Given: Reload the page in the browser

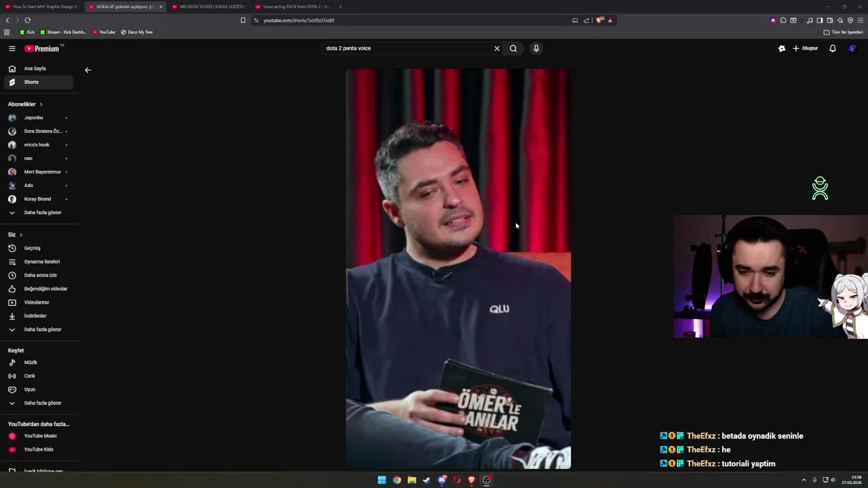Looking at the screenshot, I should [x=27, y=20].
